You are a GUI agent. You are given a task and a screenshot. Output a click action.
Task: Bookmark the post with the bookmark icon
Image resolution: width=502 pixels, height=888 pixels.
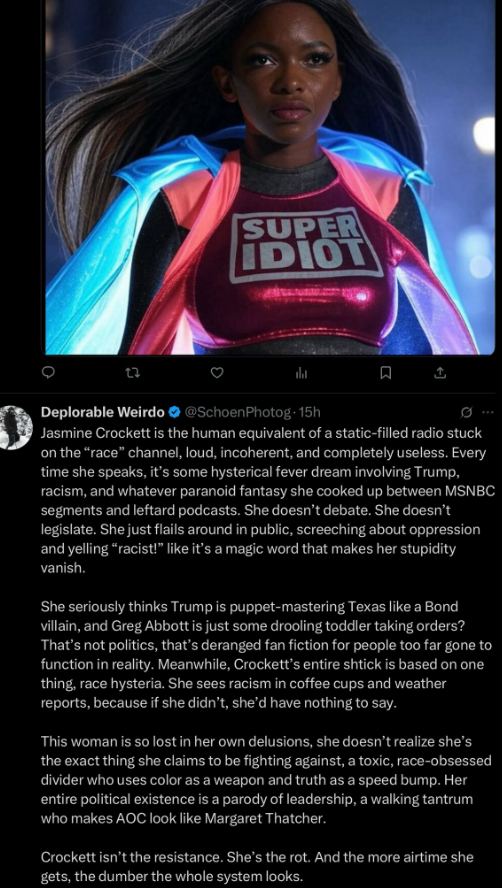[385, 373]
